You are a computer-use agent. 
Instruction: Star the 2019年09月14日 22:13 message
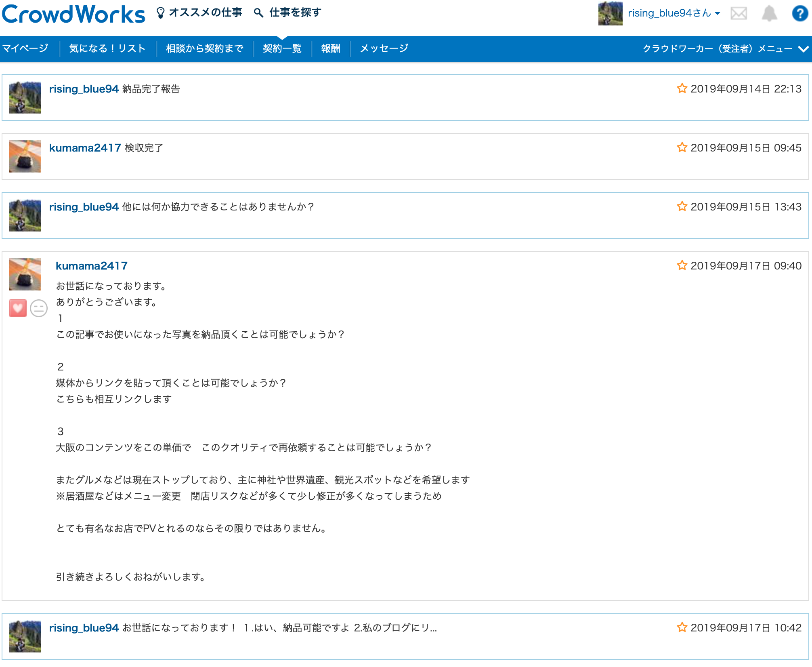(x=682, y=88)
